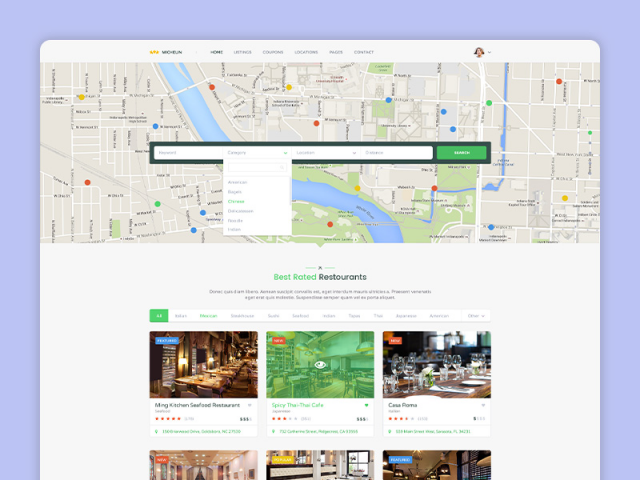This screenshot has height=480, width=640.
Task: Click the Michelin logo in the header
Action: [166, 52]
